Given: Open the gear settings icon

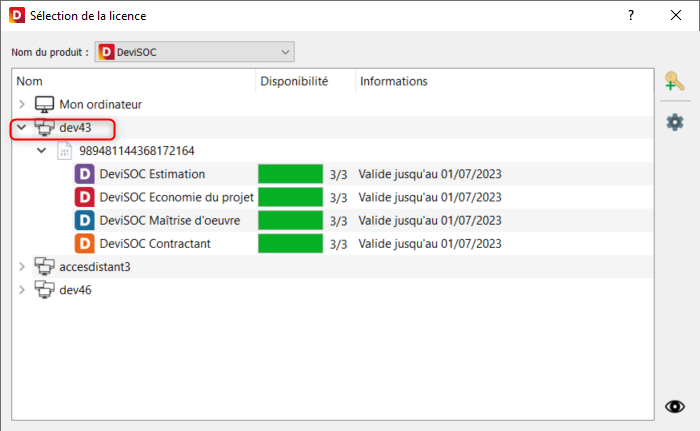Looking at the screenshot, I should 675,122.
